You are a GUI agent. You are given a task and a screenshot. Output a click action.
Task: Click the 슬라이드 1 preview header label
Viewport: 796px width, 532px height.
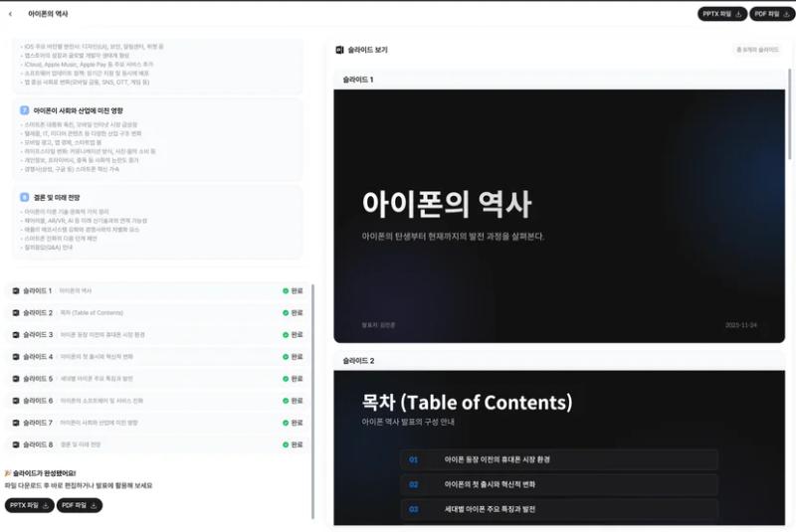358,80
